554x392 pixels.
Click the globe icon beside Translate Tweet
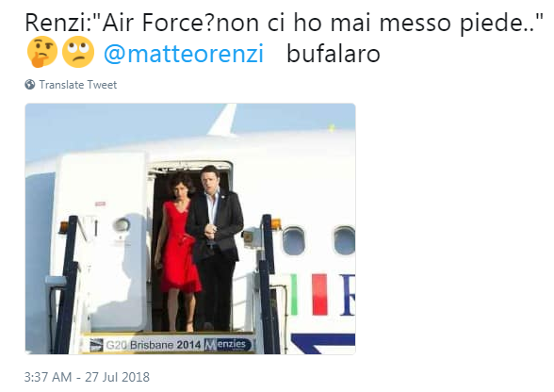click(x=30, y=85)
